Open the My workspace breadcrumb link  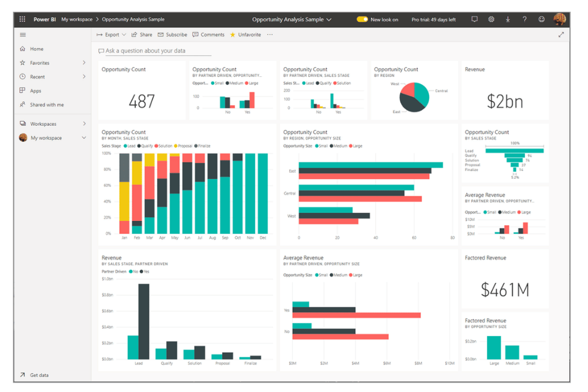[x=77, y=19]
